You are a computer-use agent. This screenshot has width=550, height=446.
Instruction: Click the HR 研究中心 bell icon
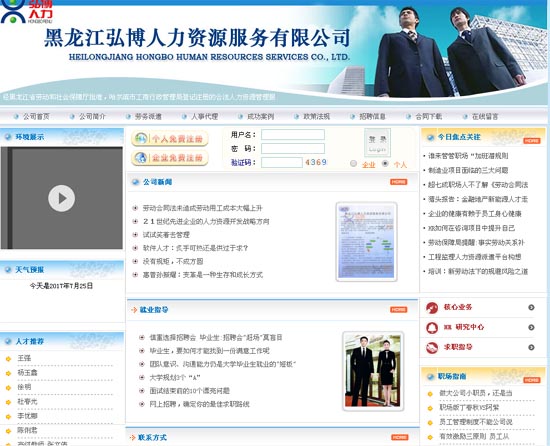click(x=432, y=327)
